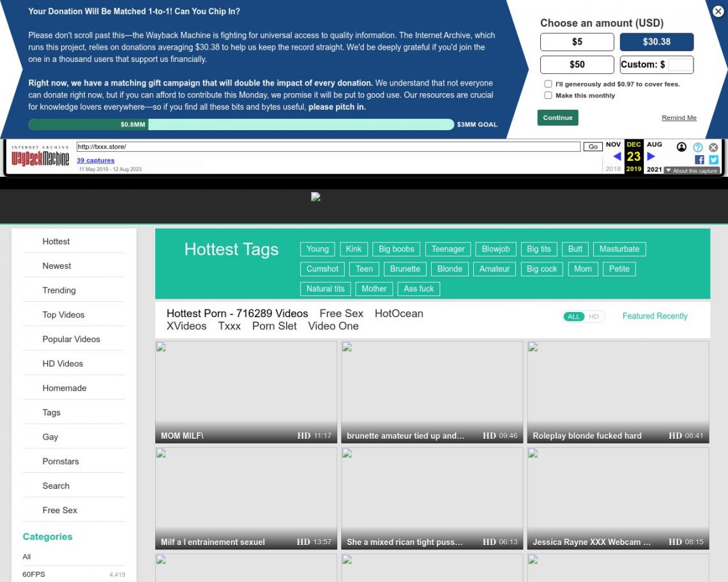Share capture via Twitter icon
This screenshot has width=728, height=582.
(x=713, y=160)
